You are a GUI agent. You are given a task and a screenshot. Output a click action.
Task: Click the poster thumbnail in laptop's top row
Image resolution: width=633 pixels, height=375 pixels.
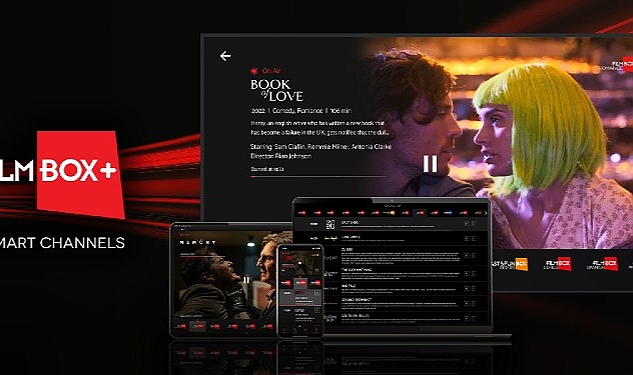pyautogui.click(x=330, y=224)
